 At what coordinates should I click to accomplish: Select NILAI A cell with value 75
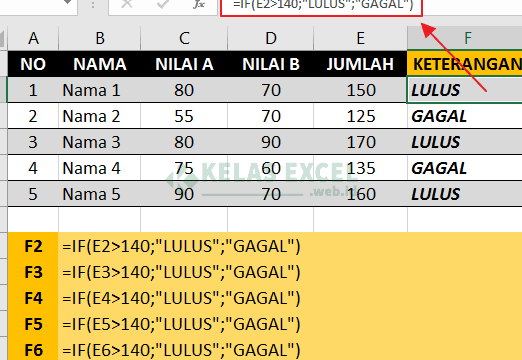(184, 168)
